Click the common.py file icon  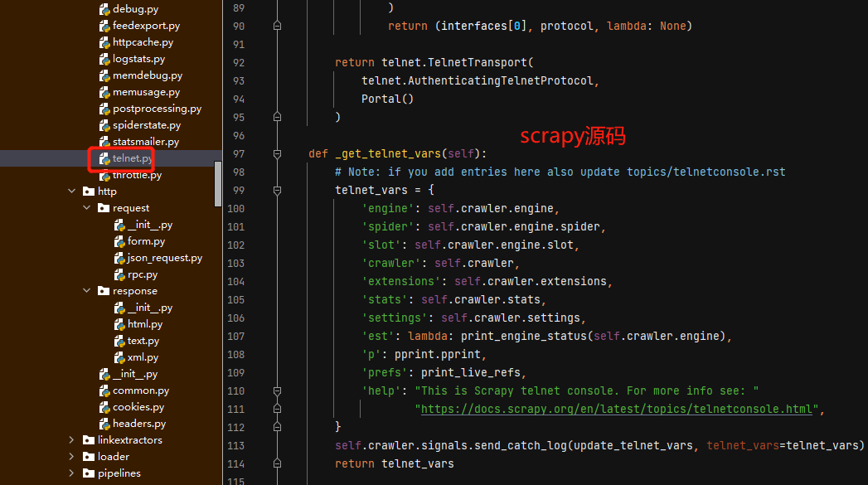click(x=104, y=391)
